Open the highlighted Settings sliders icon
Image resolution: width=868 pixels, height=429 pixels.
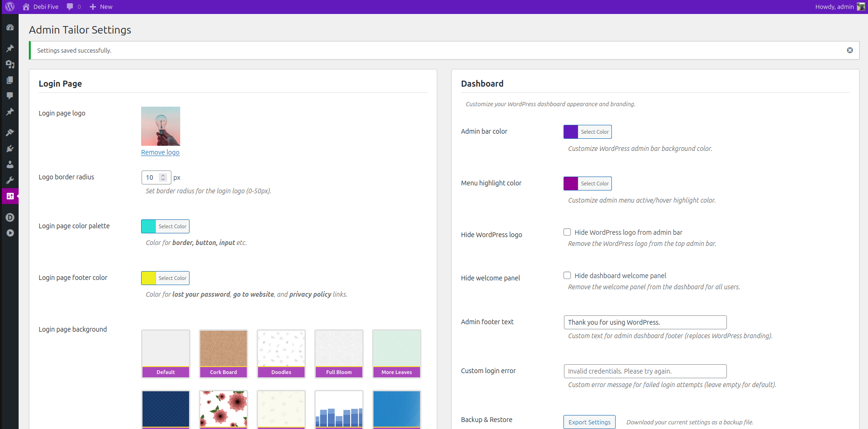coord(10,196)
